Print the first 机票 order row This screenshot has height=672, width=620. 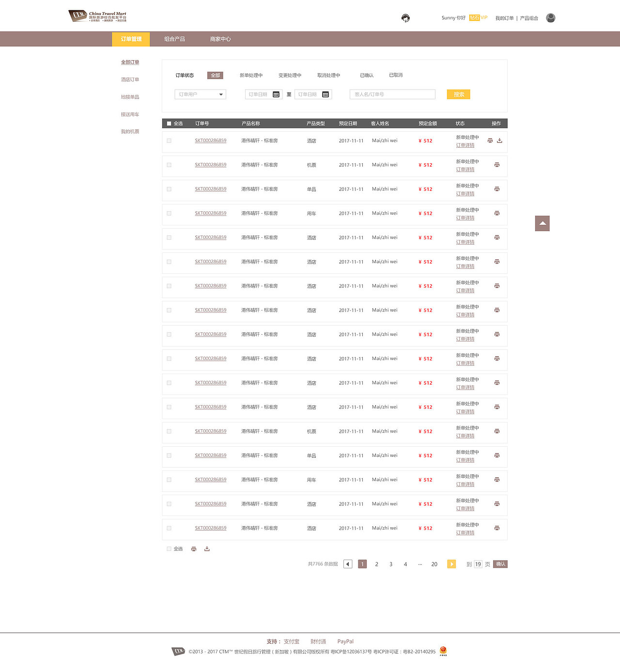496,165
